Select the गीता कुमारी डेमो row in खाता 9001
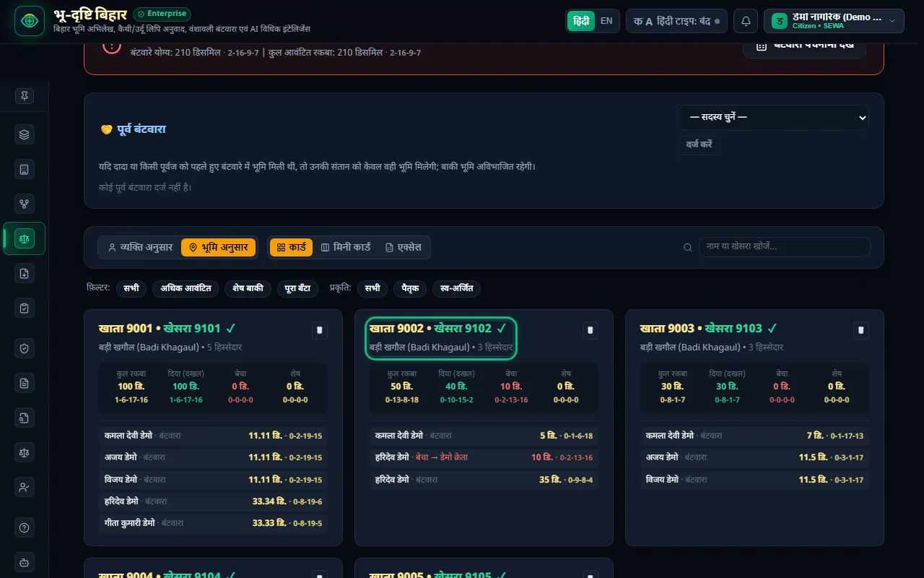This screenshot has height=578, width=924. click(213, 523)
